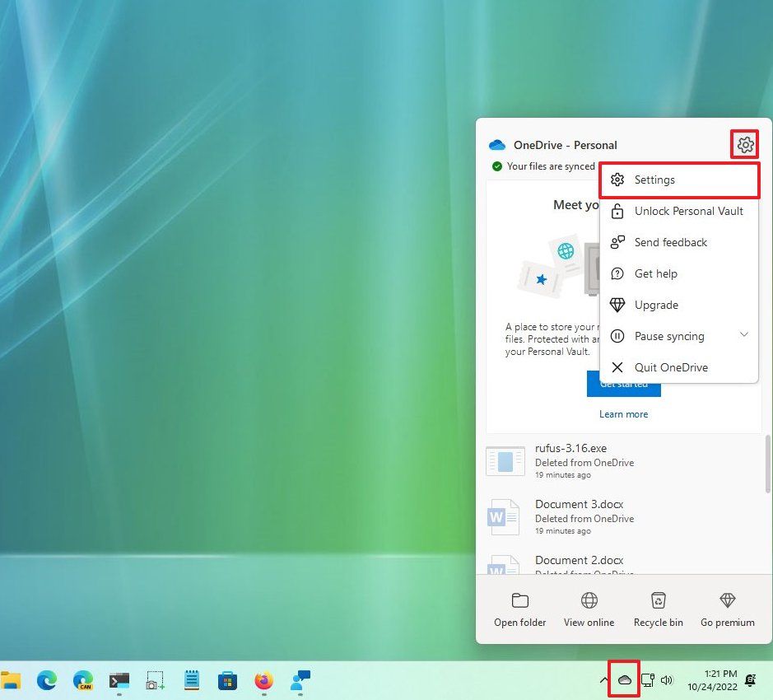
Task: Launch Notepad from the taskbar
Action: click(190, 681)
